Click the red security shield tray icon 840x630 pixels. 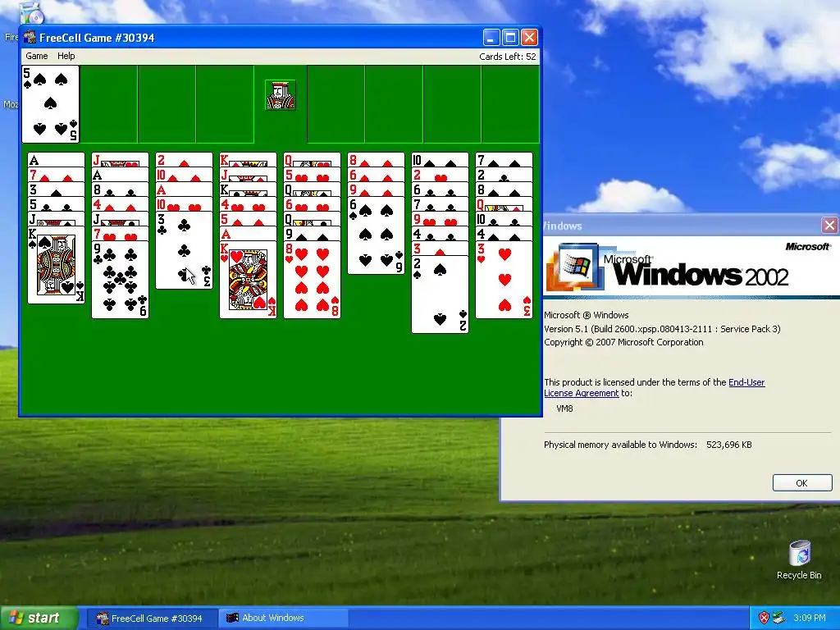coord(764,619)
